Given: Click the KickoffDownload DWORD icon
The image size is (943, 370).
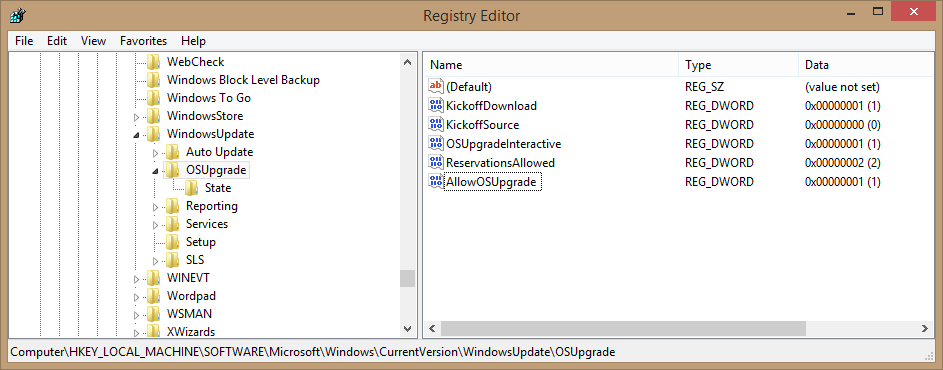Looking at the screenshot, I should click(435, 105).
